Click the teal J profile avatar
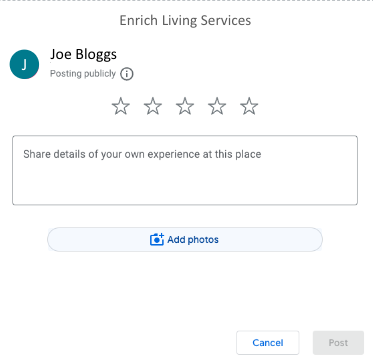This screenshot has width=373, height=361. coord(24,64)
